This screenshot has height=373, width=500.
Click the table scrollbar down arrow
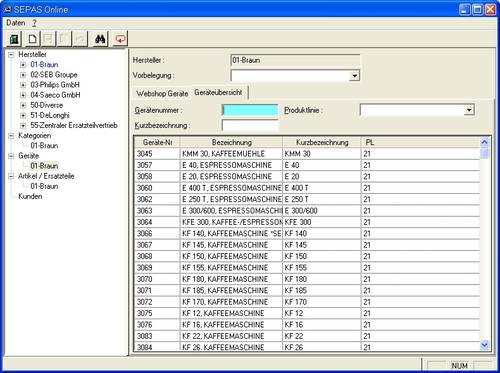(484, 345)
